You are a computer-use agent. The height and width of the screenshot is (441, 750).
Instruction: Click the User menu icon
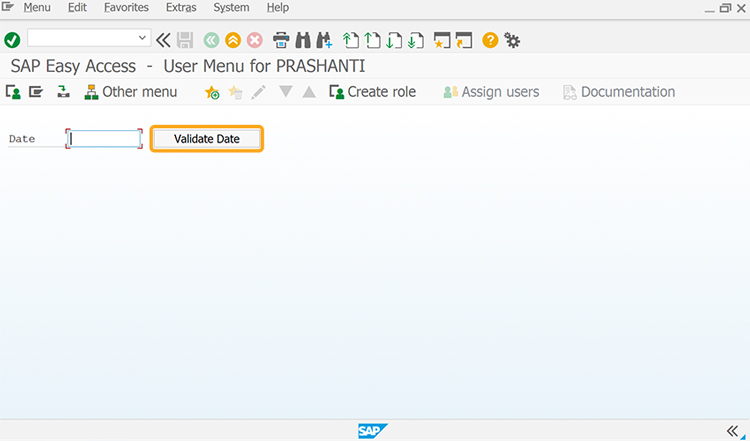point(13,92)
